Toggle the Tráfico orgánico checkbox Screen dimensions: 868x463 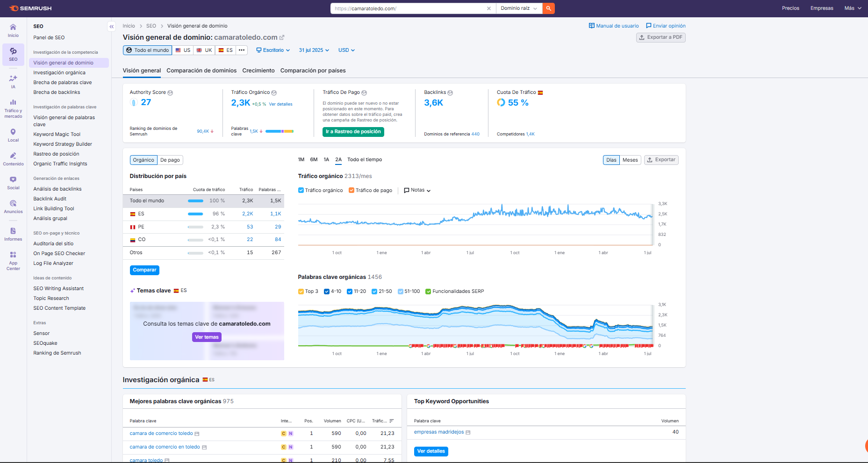[x=301, y=190]
